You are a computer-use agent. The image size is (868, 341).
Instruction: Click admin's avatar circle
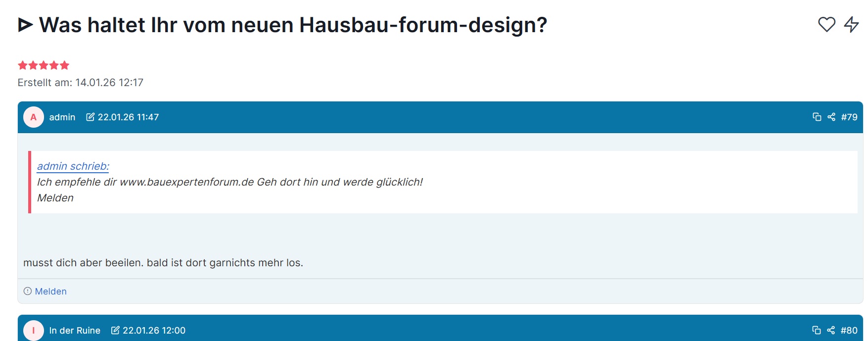33,117
